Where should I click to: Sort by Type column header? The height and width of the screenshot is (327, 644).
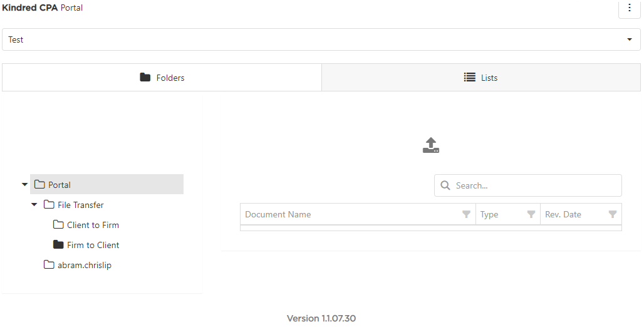click(489, 214)
